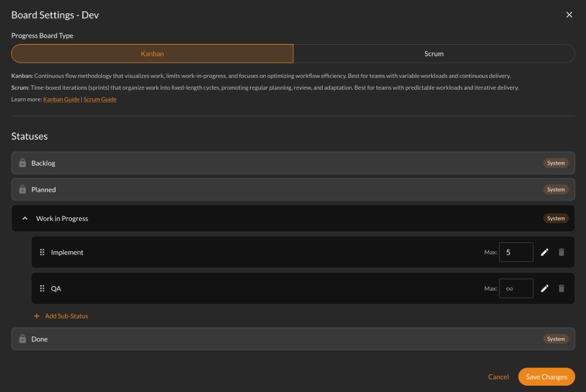Click the System badge on Work in Progress
Screen dimensions: 586x392
pyautogui.click(x=556, y=218)
